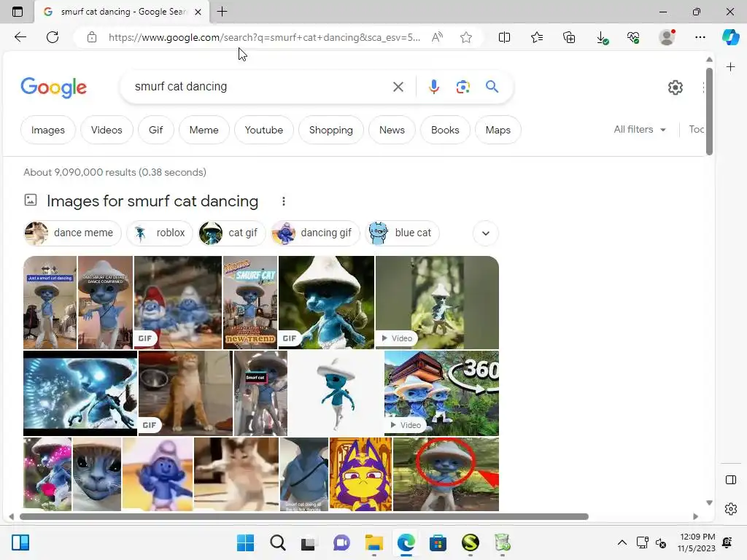747x560 pixels.
Task: Expand more image suggestion chips chevron
Action: tap(485, 233)
